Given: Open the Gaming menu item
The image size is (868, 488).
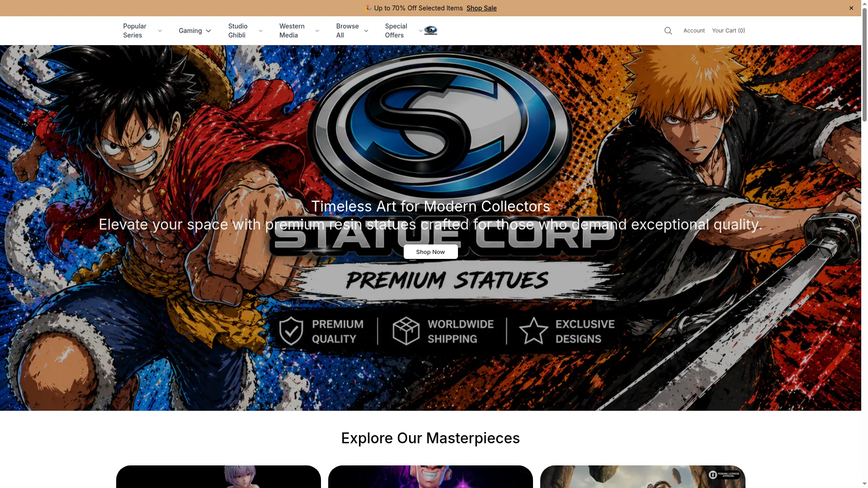Looking at the screenshot, I should pos(190,31).
